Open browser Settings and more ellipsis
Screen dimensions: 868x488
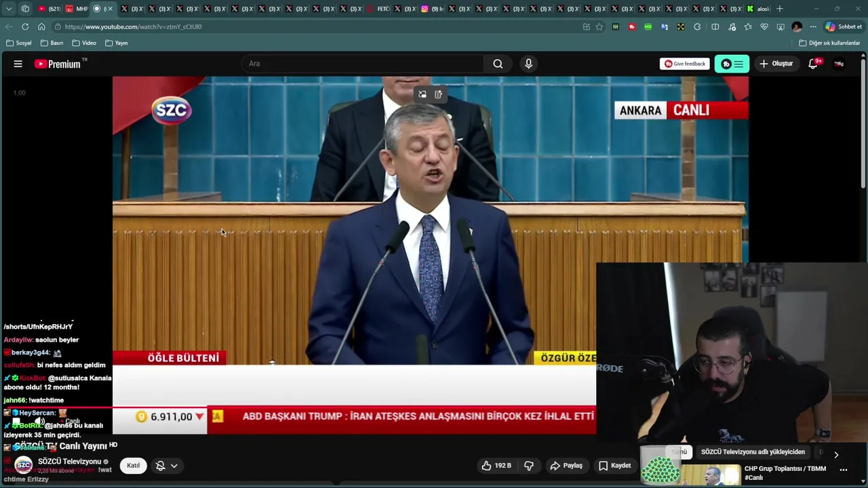(x=813, y=26)
